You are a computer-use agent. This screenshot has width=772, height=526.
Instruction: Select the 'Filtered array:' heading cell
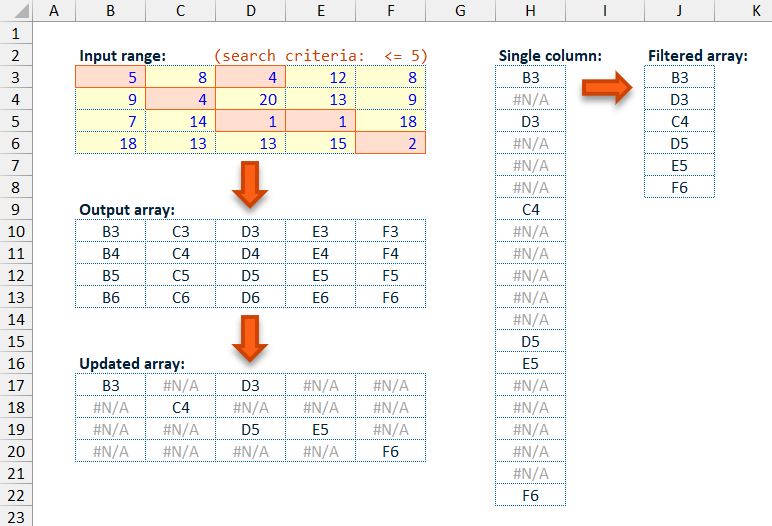697,55
